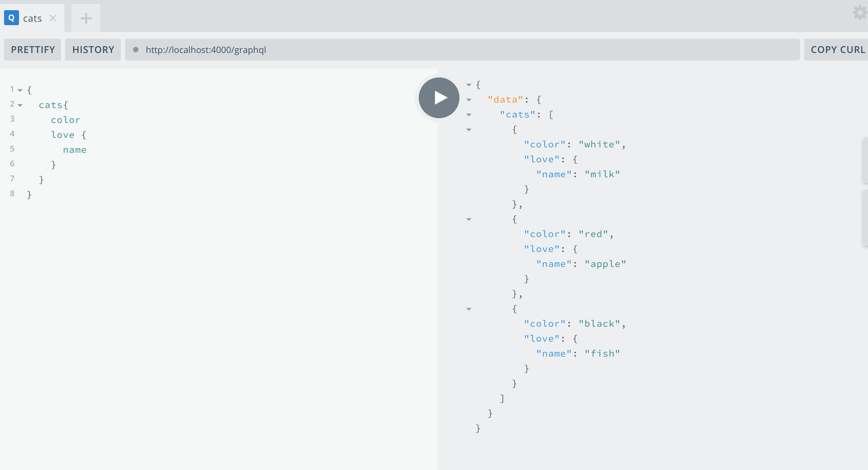Click the 'love' field in query editor
The width and height of the screenshot is (868, 470).
(x=63, y=135)
